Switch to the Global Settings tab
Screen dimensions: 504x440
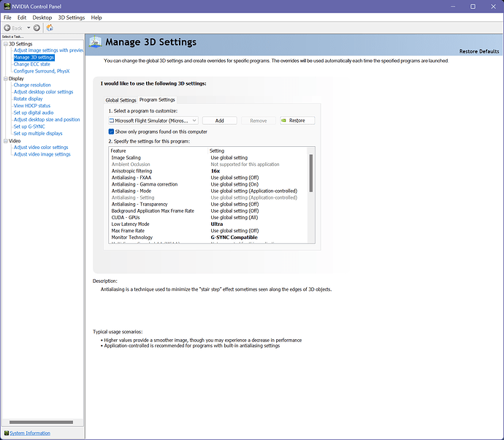tap(121, 99)
